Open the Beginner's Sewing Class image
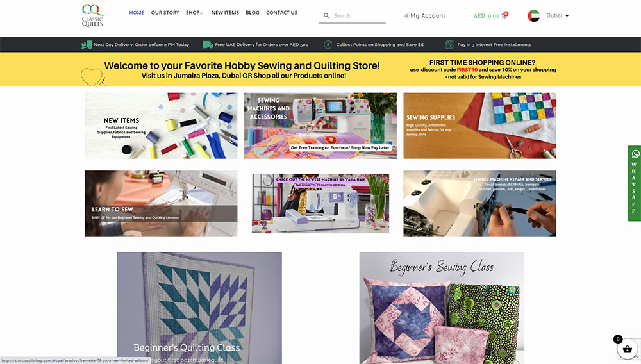The height and width of the screenshot is (364, 641). coord(442,308)
